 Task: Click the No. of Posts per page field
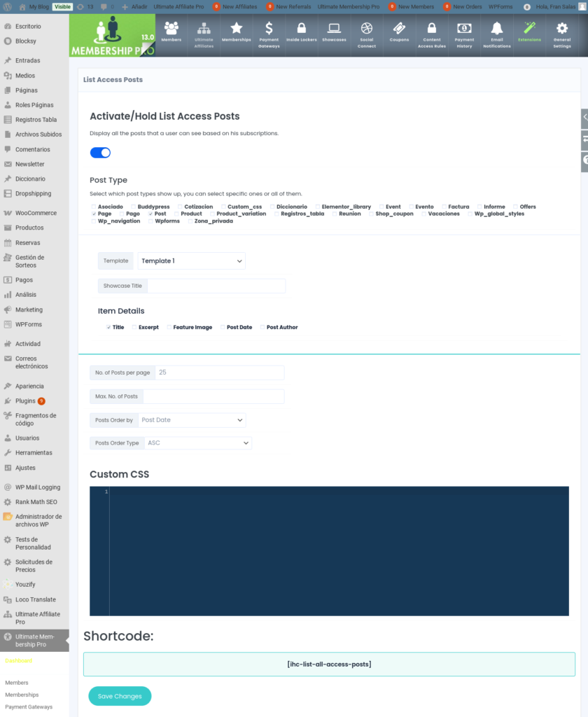click(x=220, y=373)
